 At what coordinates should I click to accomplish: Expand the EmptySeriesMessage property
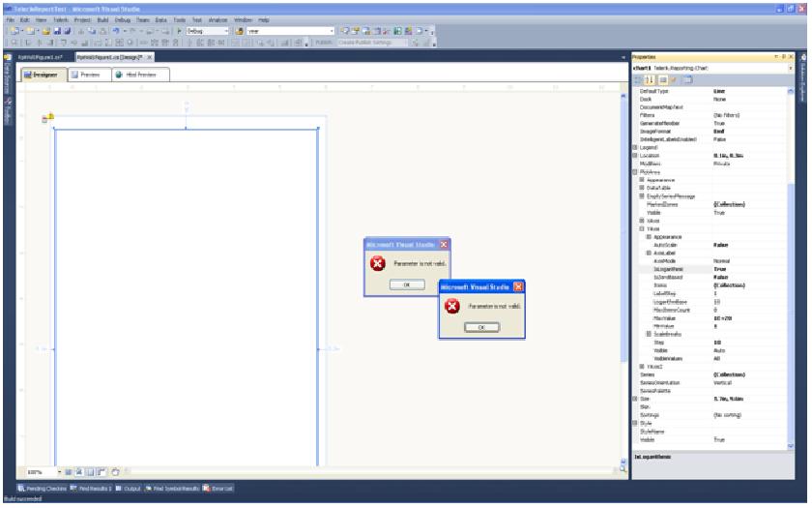[x=642, y=195]
